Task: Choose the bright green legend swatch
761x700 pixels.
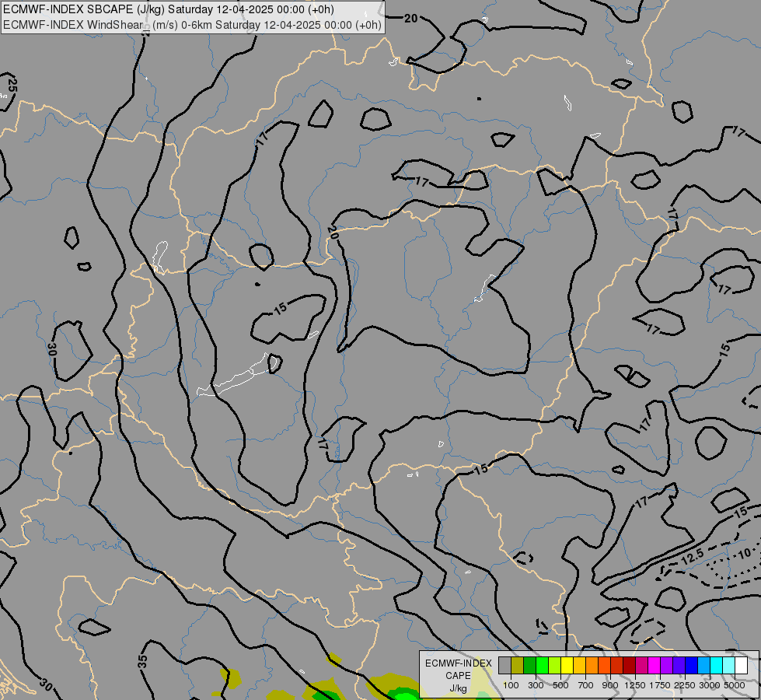Action: point(542,666)
